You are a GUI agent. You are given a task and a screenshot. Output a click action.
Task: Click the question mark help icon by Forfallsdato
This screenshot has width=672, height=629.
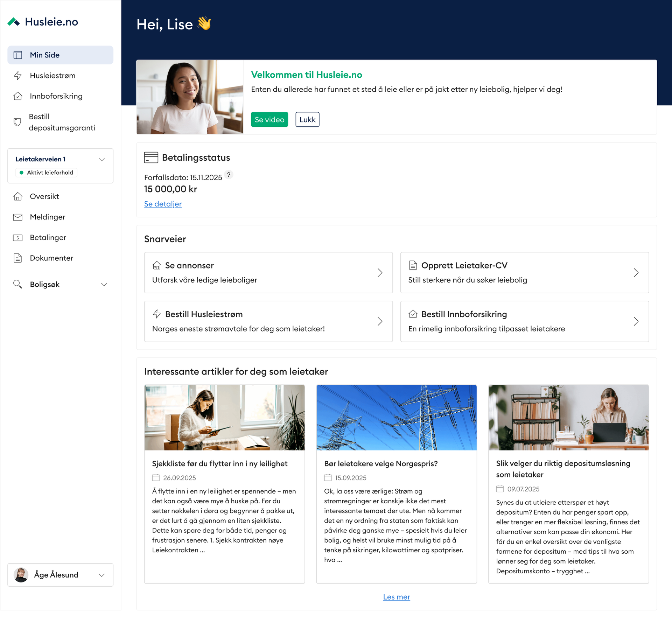pos(229,174)
